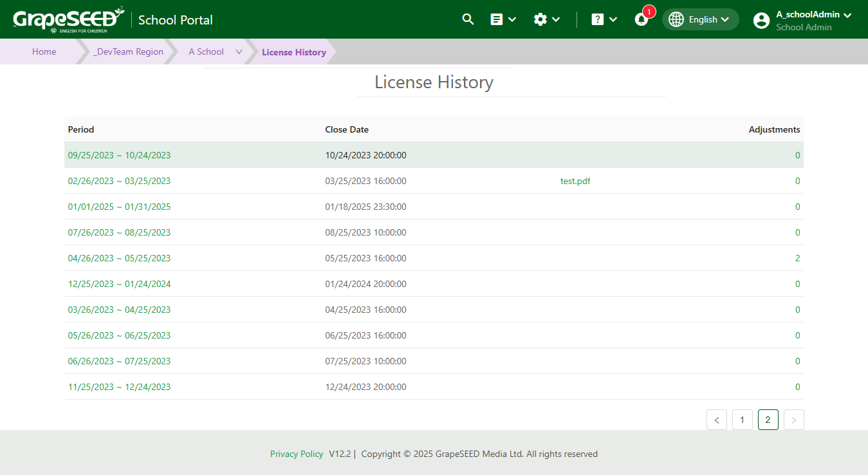
Task: Open the notifications bell icon
Action: [x=642, y=19]
